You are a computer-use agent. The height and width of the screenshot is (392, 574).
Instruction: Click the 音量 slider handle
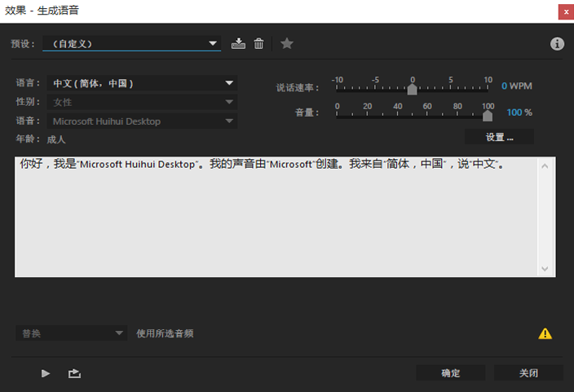[488, 116]
